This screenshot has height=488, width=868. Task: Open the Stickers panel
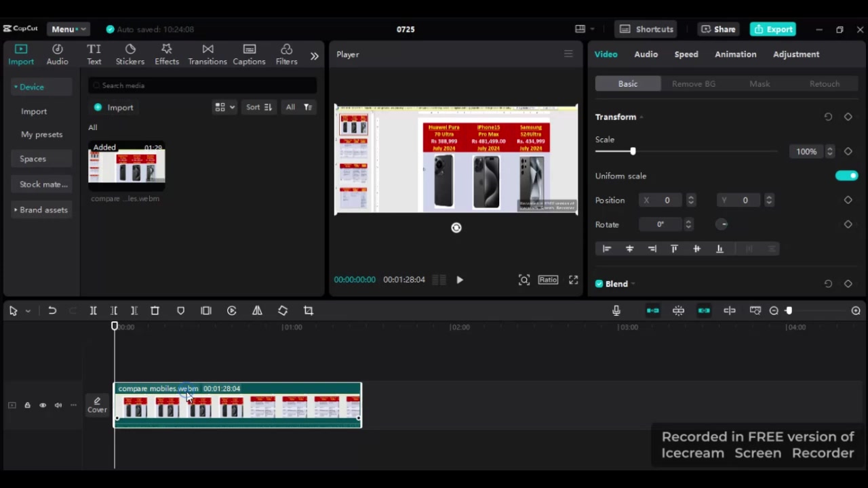click(130, 54)
